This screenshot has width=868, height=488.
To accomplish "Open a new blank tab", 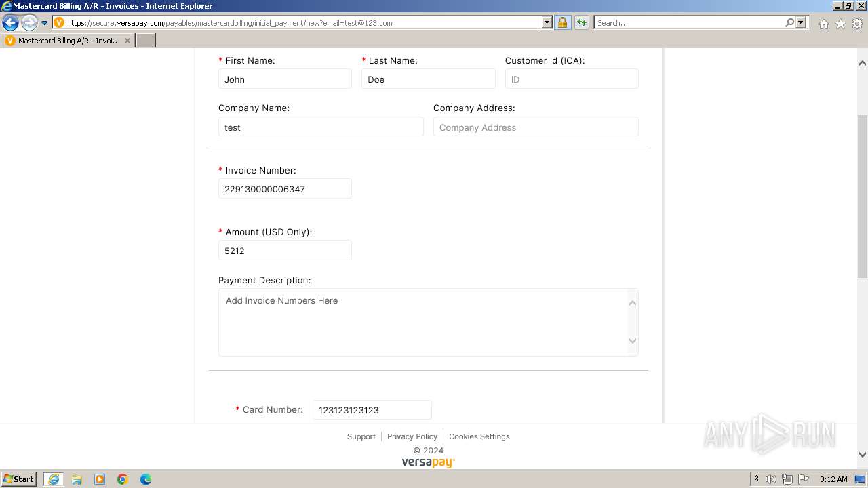I will (146, 41).
